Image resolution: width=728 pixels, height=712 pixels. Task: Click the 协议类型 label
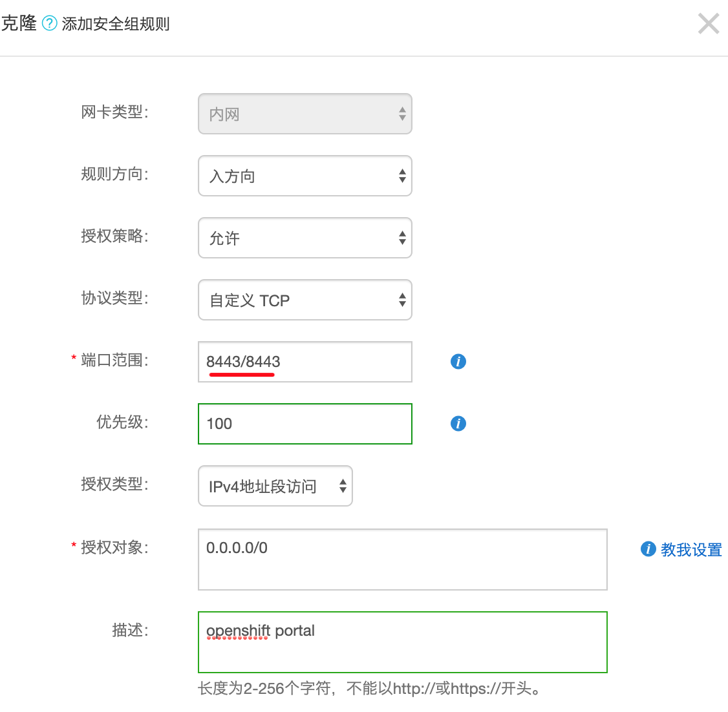(114, 298)
